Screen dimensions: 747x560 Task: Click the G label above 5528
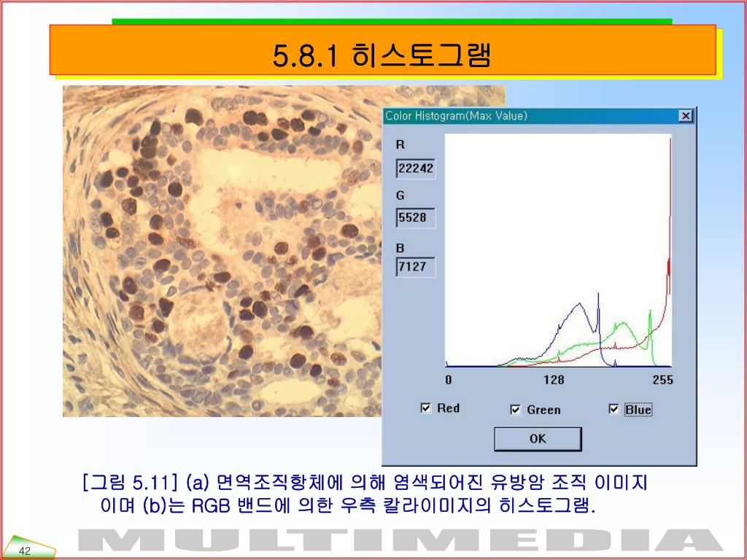coord(400,195)
